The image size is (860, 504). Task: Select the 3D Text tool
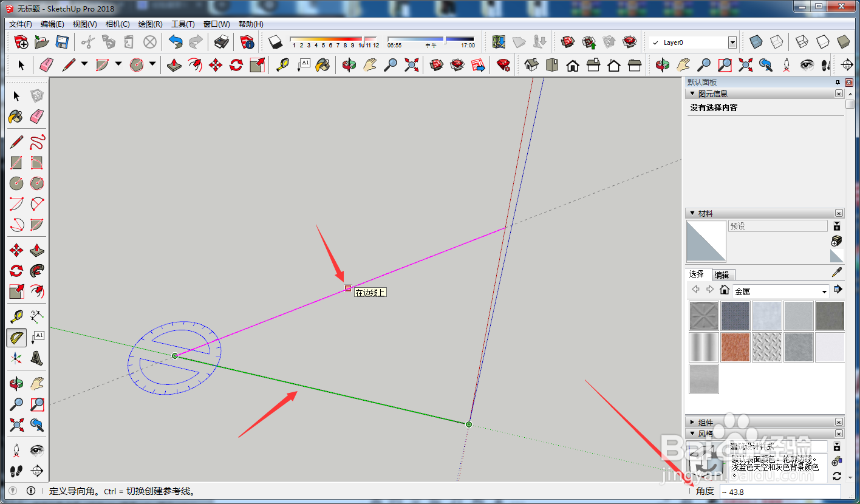[x=37, y=358]
